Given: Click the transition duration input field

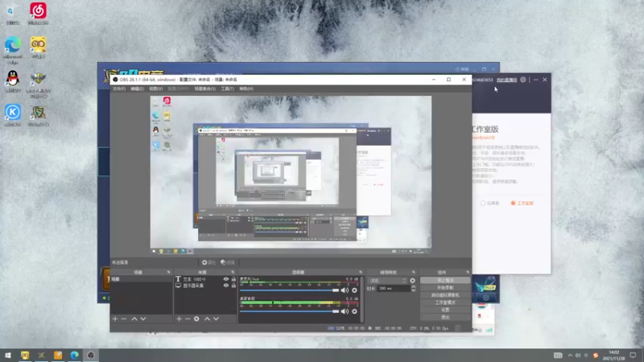Looking at the screenshot, I should point(394,289).
